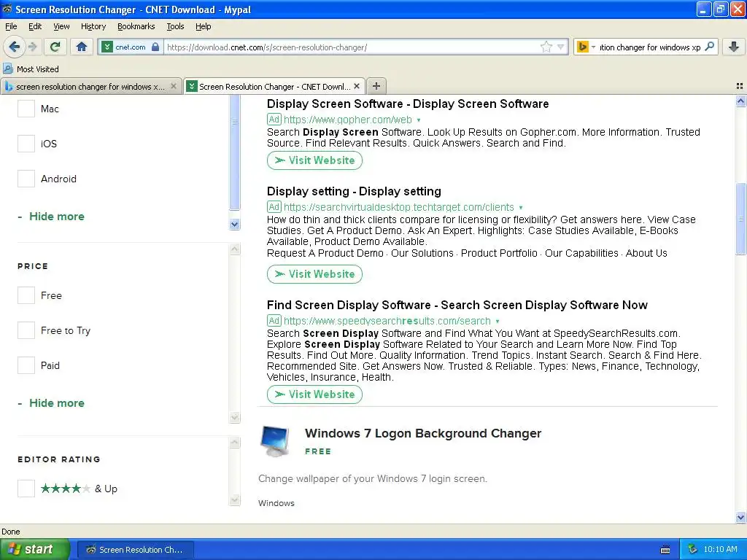This screenshot has width=747, height=560.
Task: Open the search engine selector dropdown
Action: (594, 47)
